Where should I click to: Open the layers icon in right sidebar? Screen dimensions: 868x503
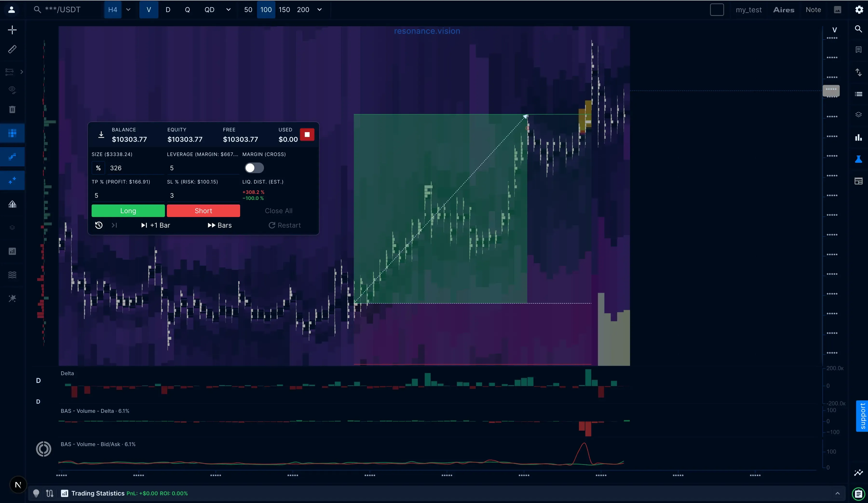coord(858,114)
